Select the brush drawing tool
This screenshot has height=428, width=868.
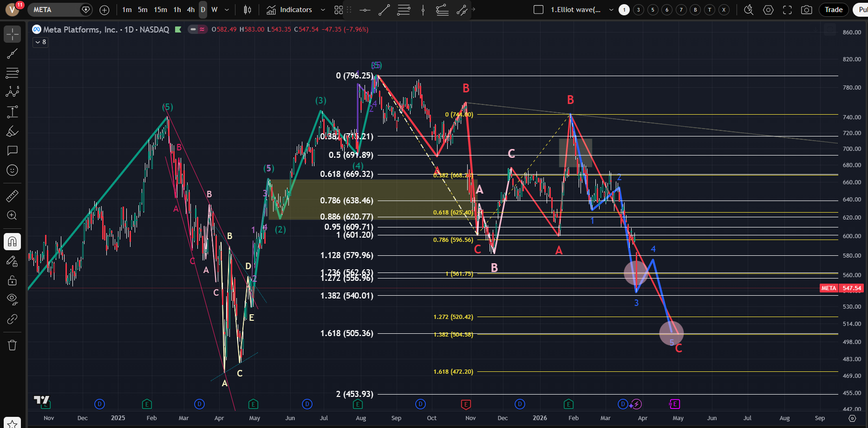point(12,132)
